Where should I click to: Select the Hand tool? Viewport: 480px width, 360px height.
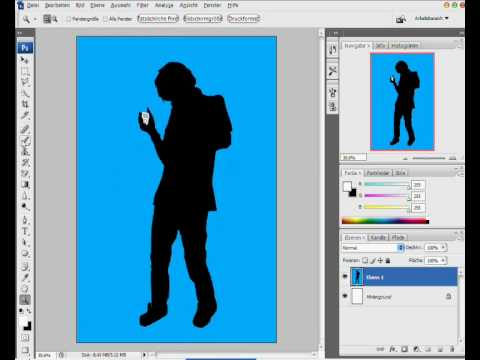click(x=25, y=289)
